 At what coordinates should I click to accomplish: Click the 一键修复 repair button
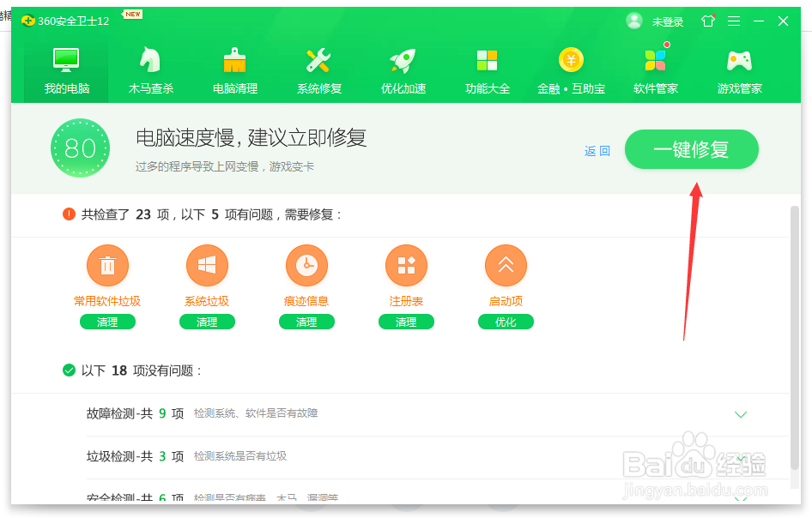(x=691, y=149)
